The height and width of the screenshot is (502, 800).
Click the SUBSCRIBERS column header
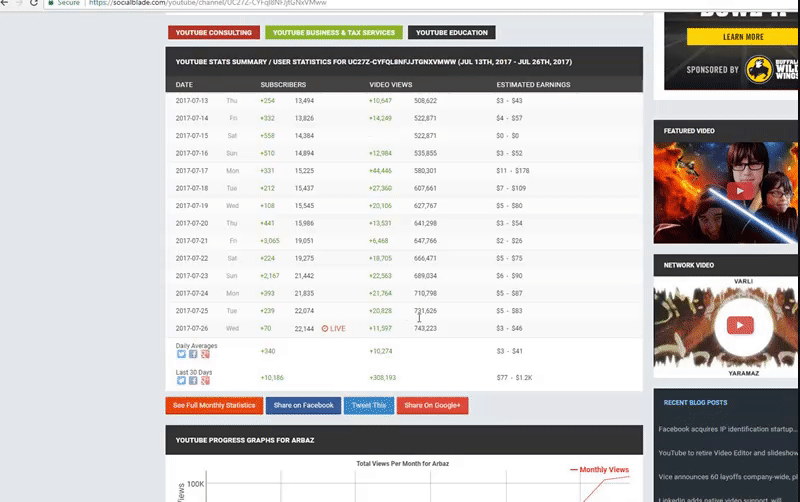[x=283, y=85]
